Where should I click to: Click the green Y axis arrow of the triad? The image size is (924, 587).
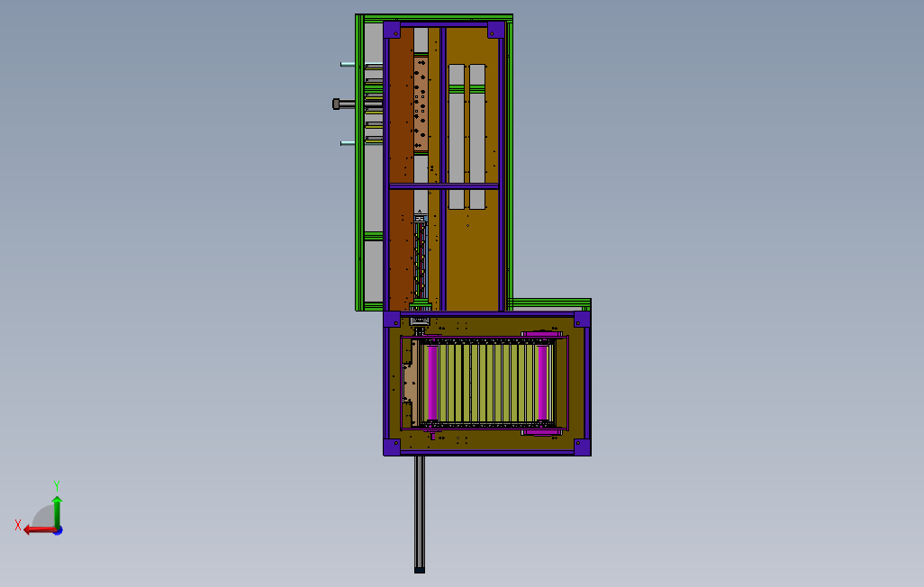tap(57, 511)
